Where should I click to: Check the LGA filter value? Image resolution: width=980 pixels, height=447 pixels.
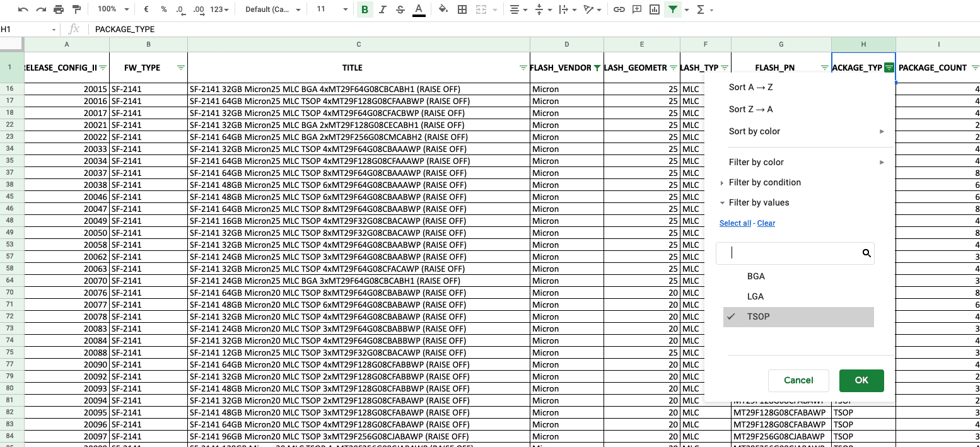[755, 296]
